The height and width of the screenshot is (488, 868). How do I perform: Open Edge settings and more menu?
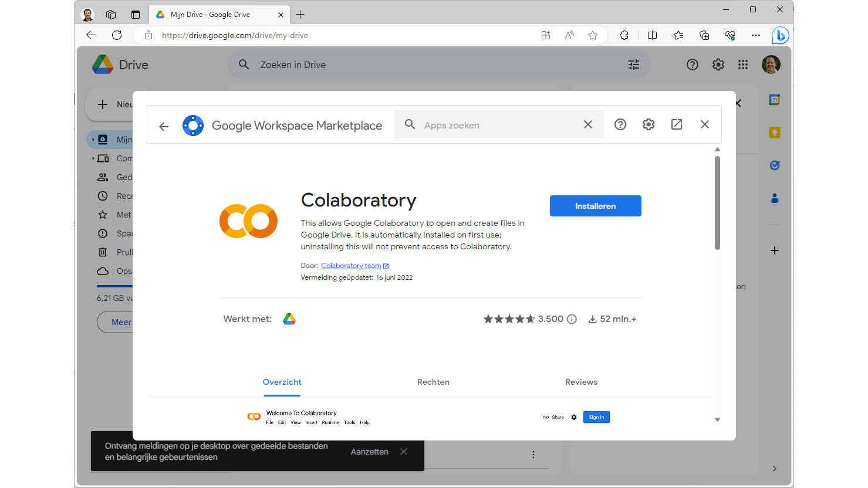click(x=756, y=35)
